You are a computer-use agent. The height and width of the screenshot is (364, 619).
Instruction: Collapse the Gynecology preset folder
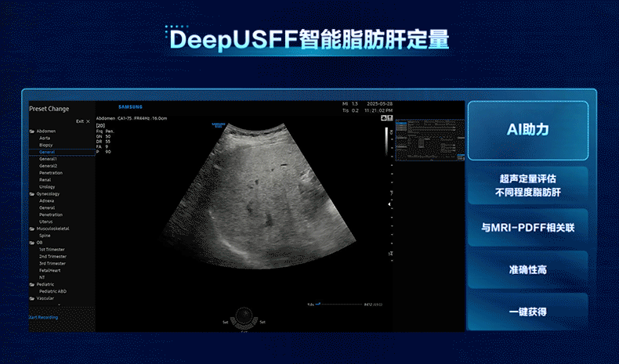tap(32, 194)
